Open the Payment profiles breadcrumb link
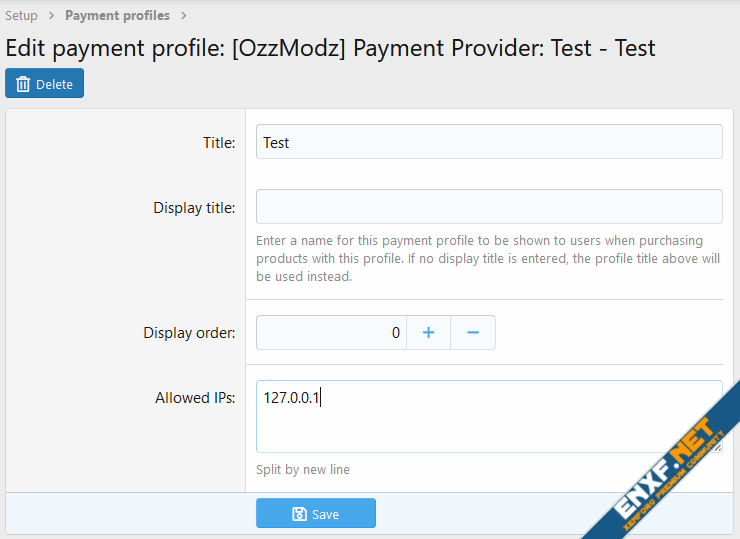This screenshot has height=539, width=740. click(117, 16)
